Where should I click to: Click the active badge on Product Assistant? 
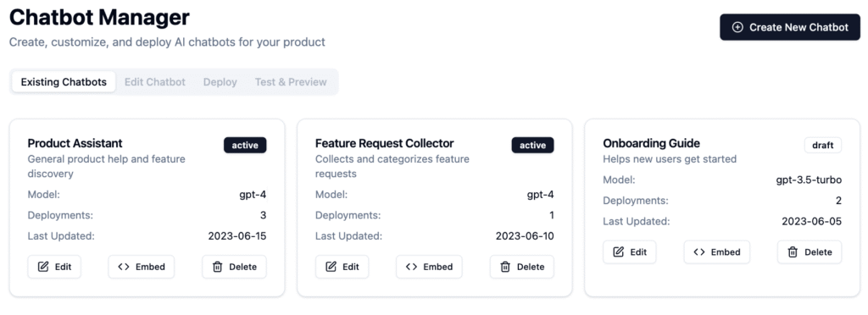(245, 146)
